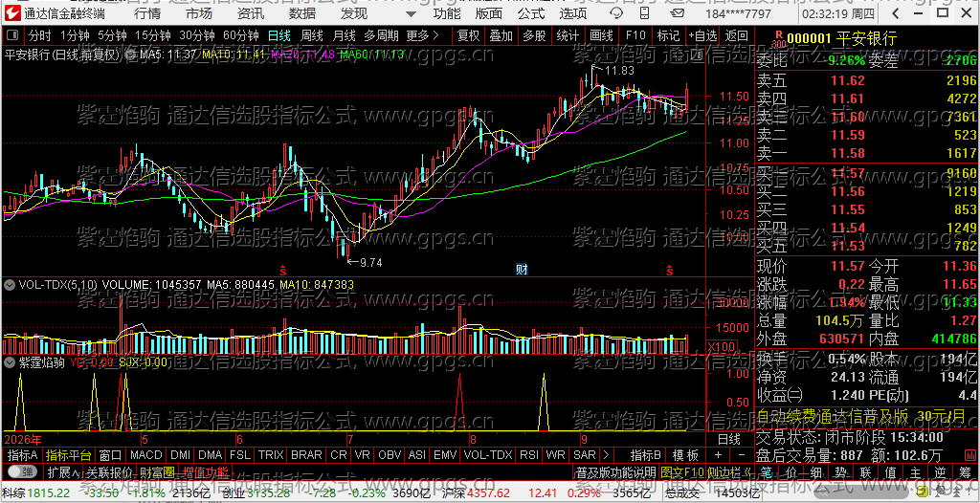Click the 财富圈 link at bottom
980x503 pixels.
click(x=156, y=471)
